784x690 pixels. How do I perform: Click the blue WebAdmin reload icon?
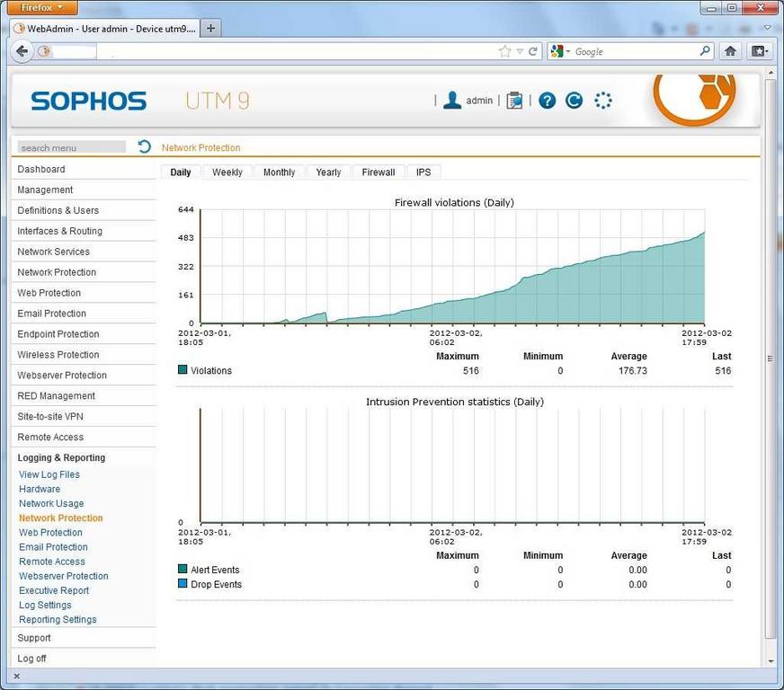[574, 101]
